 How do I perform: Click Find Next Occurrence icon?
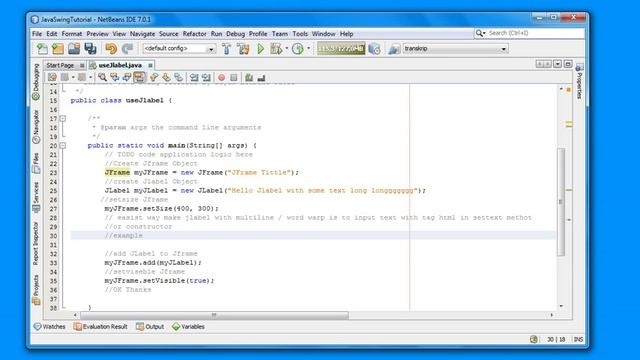pos(127,77)
